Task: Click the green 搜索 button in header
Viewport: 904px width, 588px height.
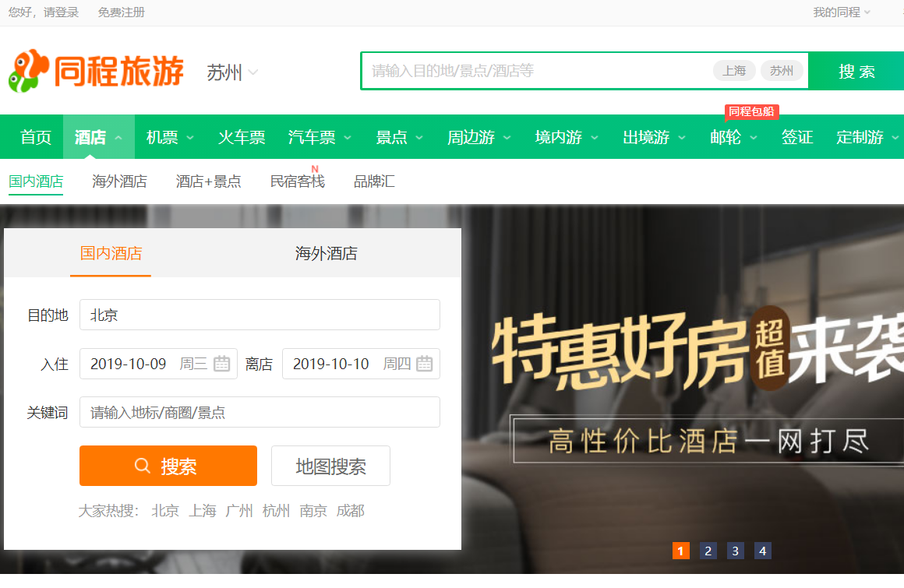Action: coord(856,71)
